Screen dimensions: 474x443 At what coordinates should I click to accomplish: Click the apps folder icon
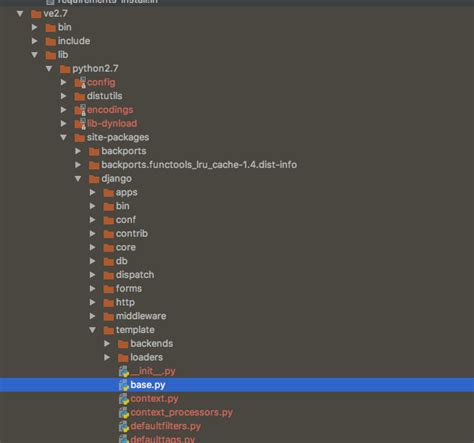point(109,193)
